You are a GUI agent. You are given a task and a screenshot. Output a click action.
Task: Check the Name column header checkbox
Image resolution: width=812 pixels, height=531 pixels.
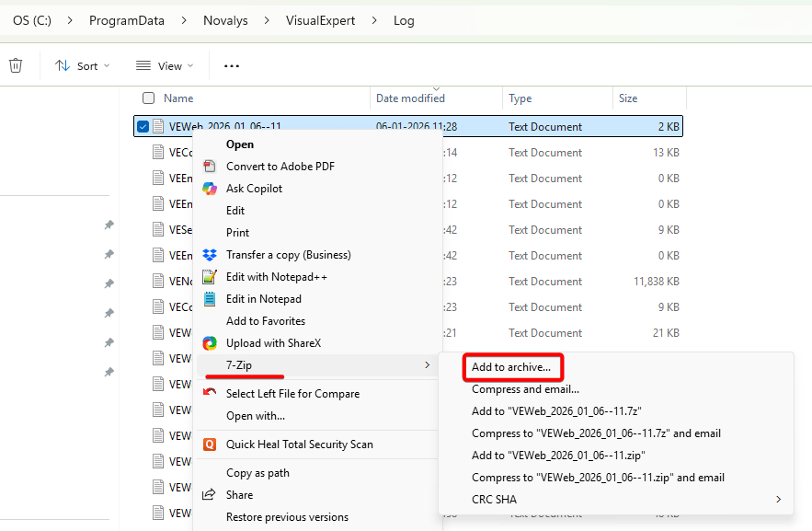pos(148,98)
